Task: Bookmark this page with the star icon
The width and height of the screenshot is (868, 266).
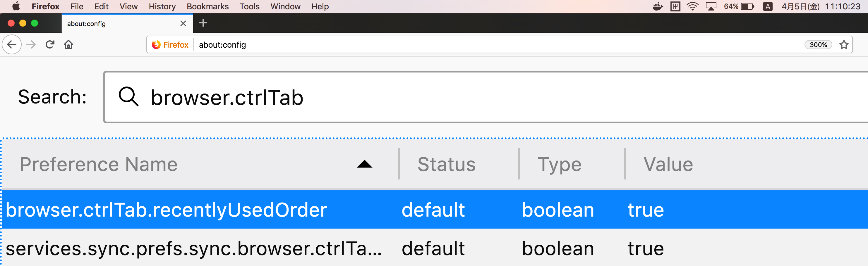Action: click(x=844, y=45)
